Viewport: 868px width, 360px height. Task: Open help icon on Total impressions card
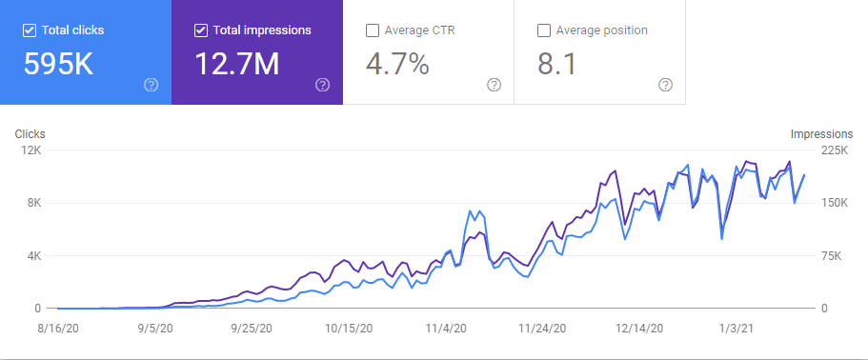pyautogui.click(x=323, y=85)
